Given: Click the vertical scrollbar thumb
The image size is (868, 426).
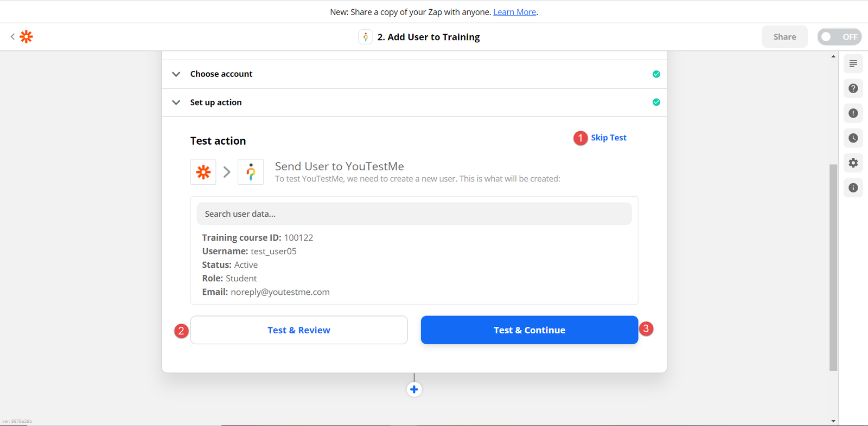Looking at the screenshot, I should (x=833, y=267).
